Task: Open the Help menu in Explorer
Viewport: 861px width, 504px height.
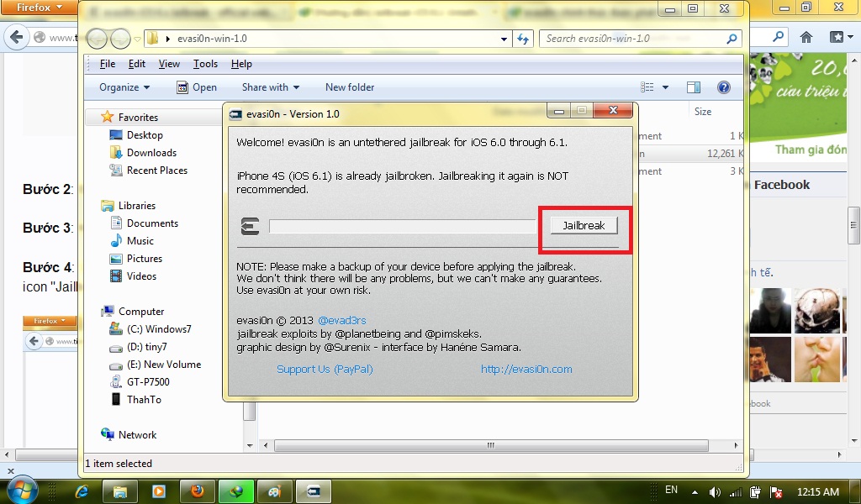Action: (241, 64)
